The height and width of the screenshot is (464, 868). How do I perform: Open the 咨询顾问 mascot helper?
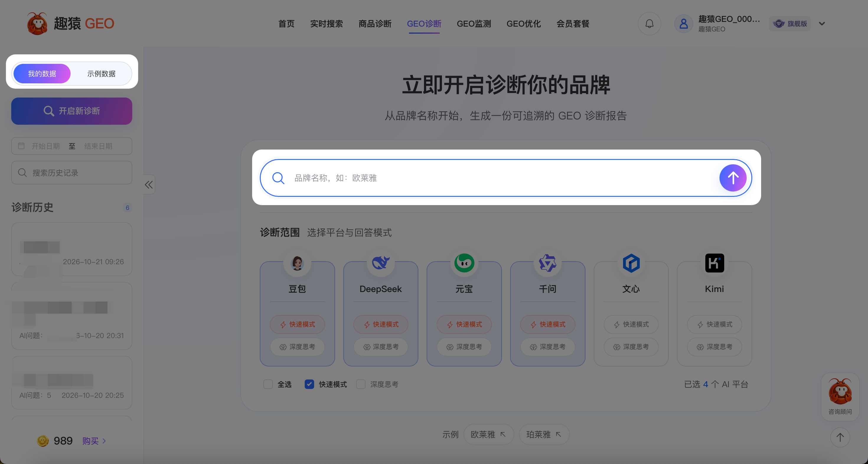pyautogui.click(x=840, y=396)
